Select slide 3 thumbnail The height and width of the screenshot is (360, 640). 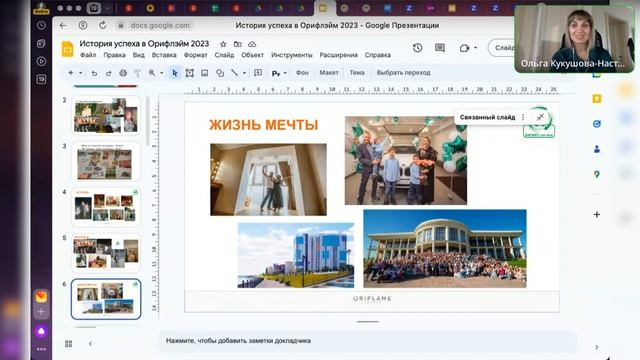click(106, 162)
